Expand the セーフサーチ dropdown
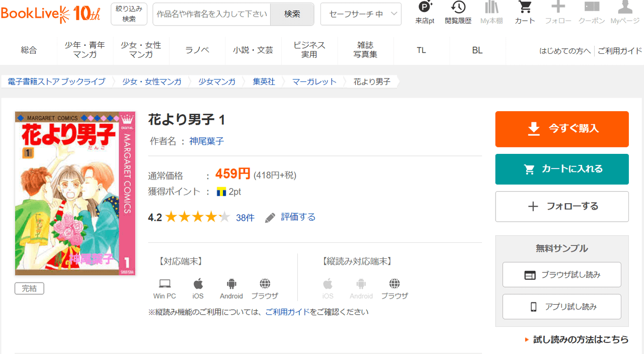The width and height of the screenshot is (644, 354). (361, 14)
